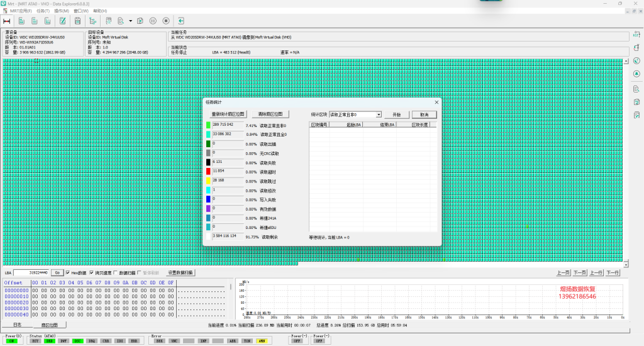Click the re-count sector bitmap button
The width and height of the screenshot is (644, 346).
(x=228, y=114)
